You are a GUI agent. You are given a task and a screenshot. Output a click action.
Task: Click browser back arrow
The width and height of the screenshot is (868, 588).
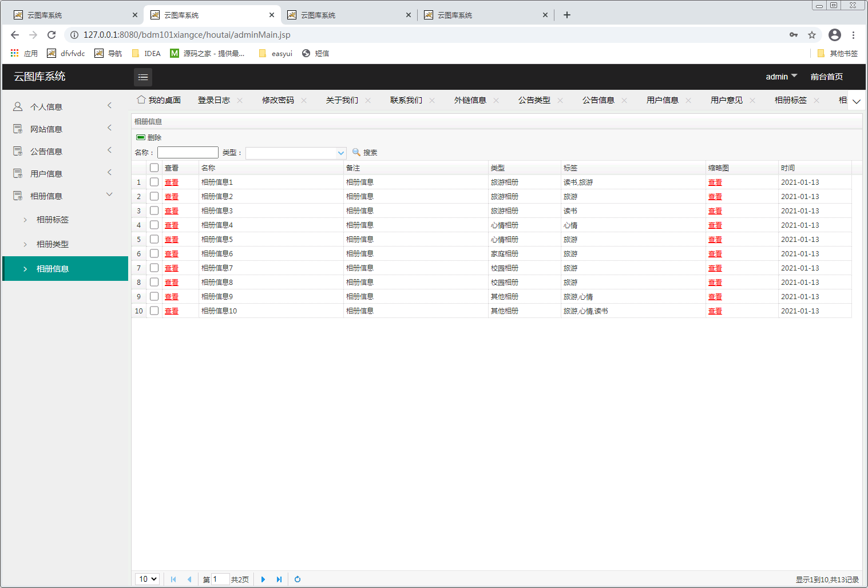pyautogui.click(x=15, y=35)
